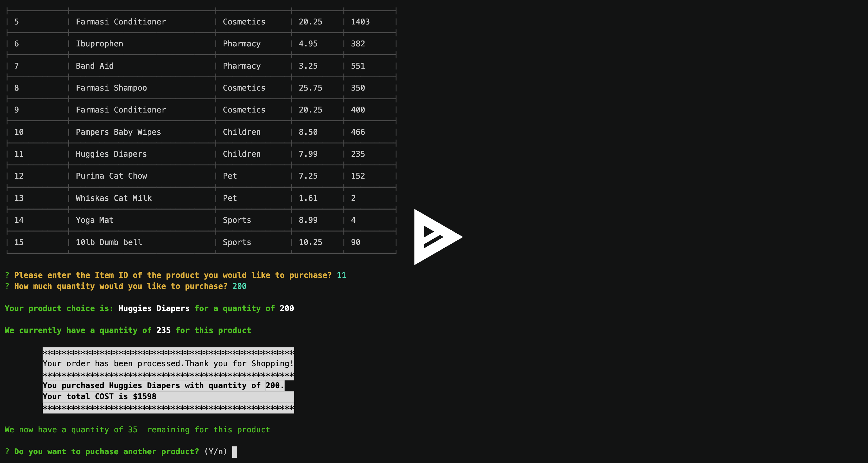
Task: Click underlined 'Huggies Diapers' in receipt
Action: 144,385
